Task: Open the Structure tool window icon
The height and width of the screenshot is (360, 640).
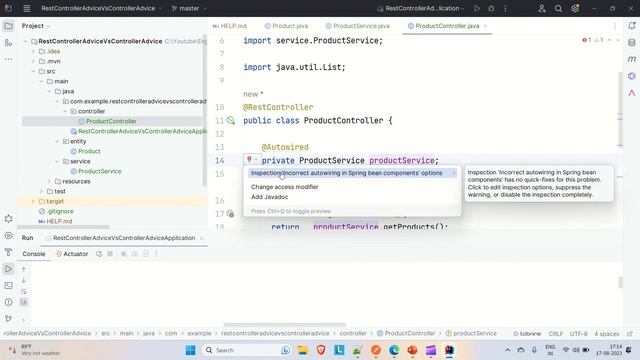Action: (8, 42)
